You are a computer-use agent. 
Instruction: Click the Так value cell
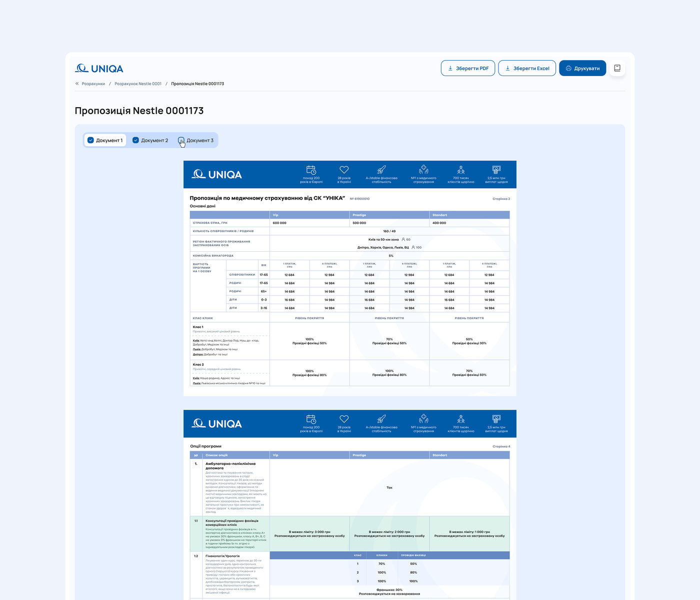coord(389,487)
